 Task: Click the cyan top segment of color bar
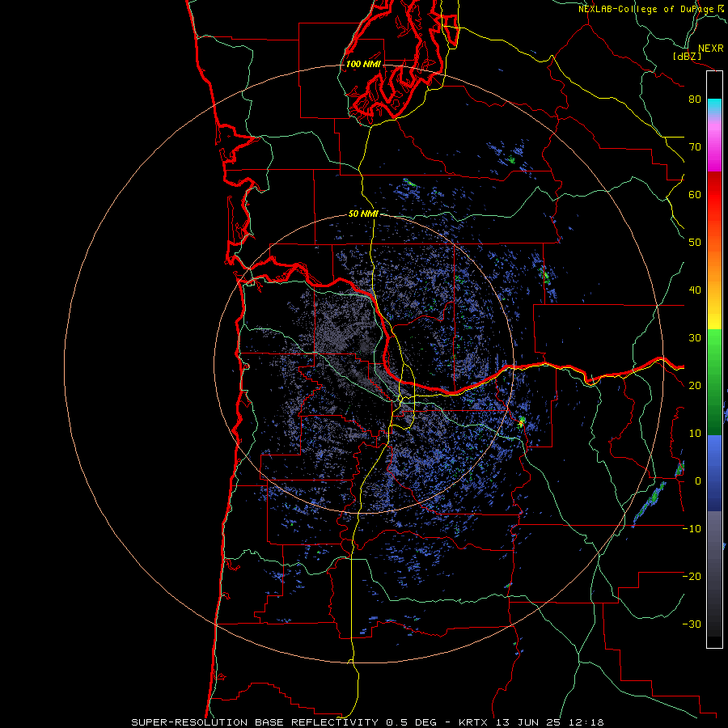(714, 107)
